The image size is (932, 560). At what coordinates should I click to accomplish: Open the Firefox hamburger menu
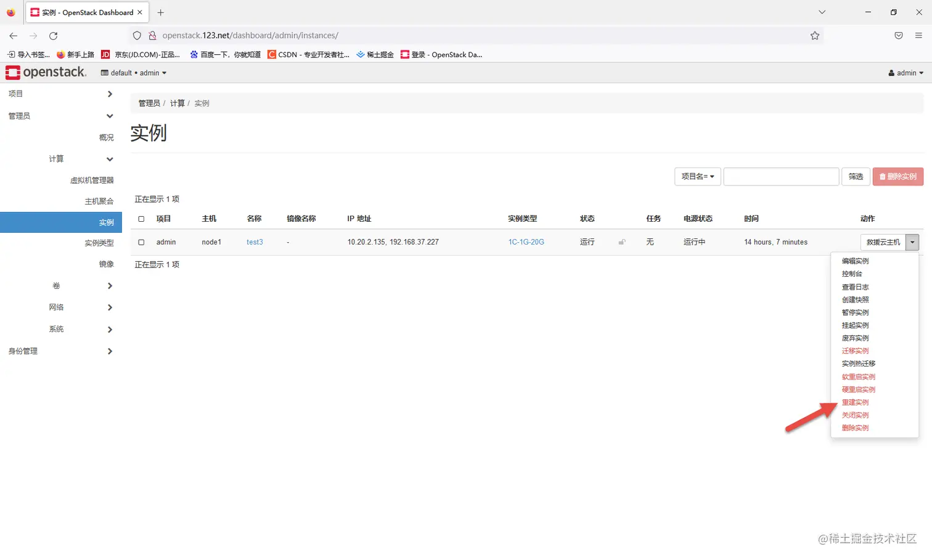[919, 35]
